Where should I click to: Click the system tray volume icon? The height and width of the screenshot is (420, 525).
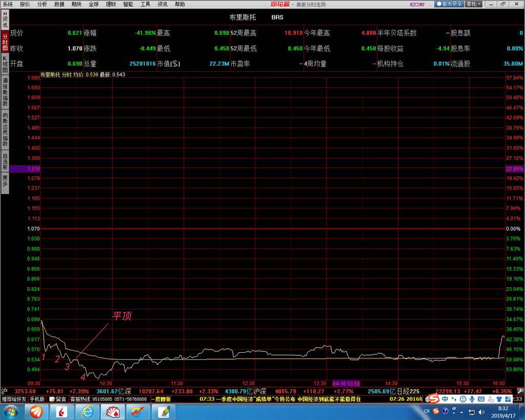pyautogui.click(x=481, y=412)
